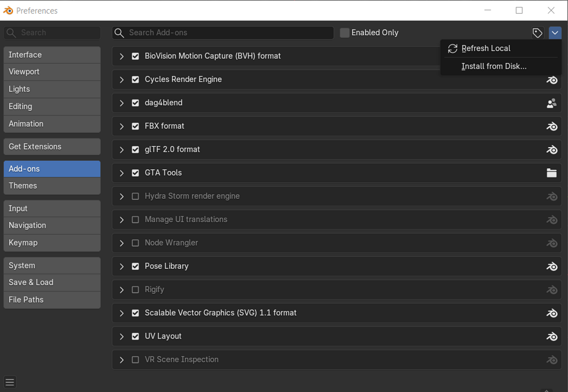Screen dimensions: 568x392
Task: Expand the Pose Library details
Action: (122, 266)
